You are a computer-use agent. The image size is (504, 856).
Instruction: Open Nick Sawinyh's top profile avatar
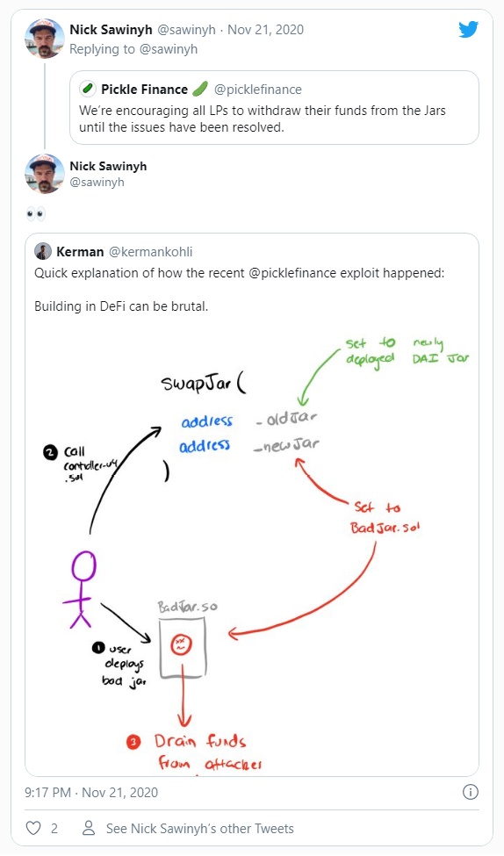[45, 39]
